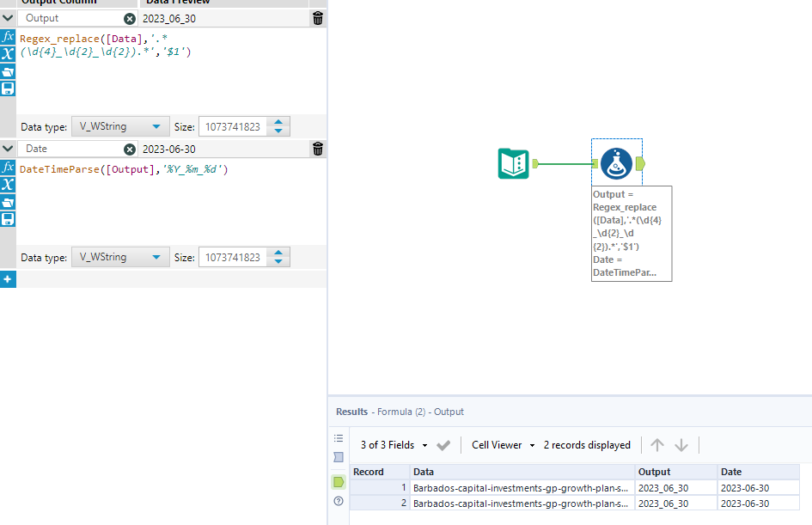The image size is (812, 525).
Task: Decrease Size value for Date column
Action: (x=278, y=261)
